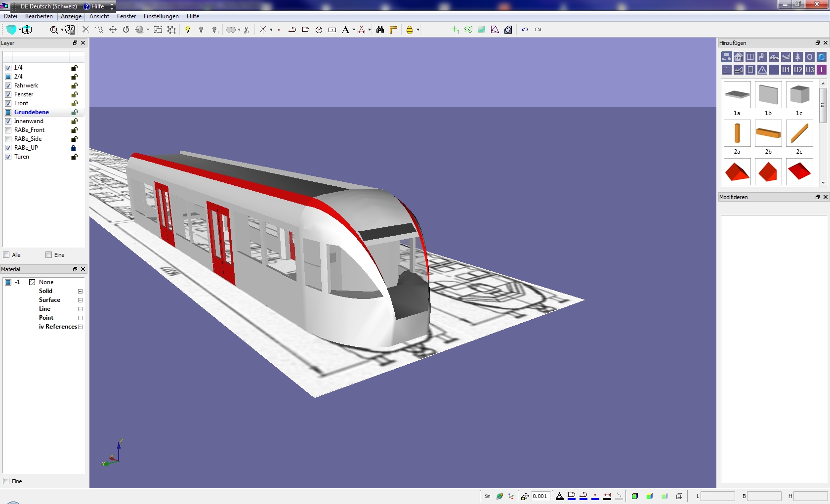Screen dimensions: 830x504
Task: Click the yellow light bulb icon
Action: pos(188,30)
